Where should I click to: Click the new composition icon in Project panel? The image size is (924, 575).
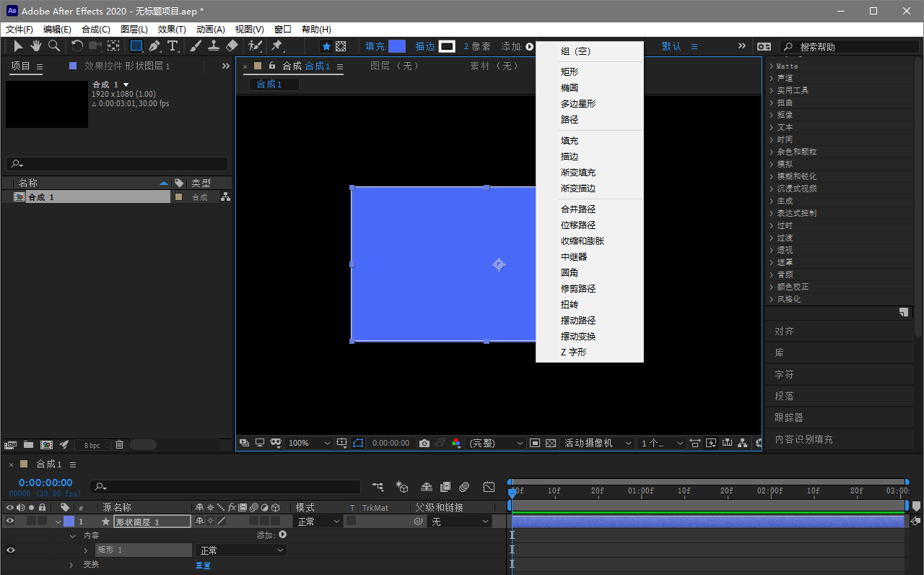pyautogui.click(x=47, y=445)
